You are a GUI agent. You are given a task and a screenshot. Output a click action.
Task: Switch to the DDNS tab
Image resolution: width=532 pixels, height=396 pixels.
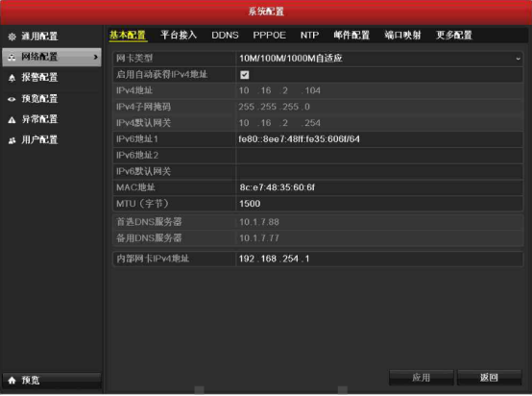tap(225, 35)
